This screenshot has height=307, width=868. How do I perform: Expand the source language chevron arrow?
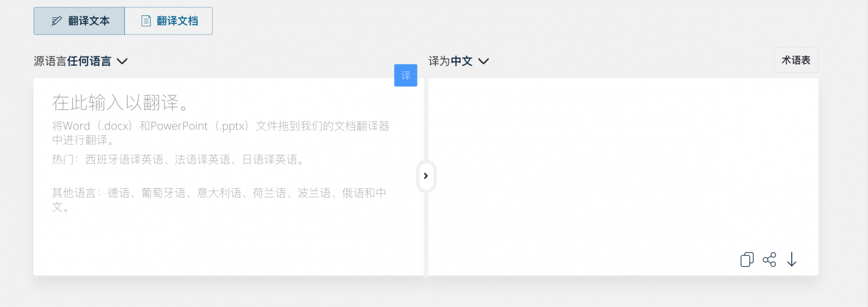point(122,61)
